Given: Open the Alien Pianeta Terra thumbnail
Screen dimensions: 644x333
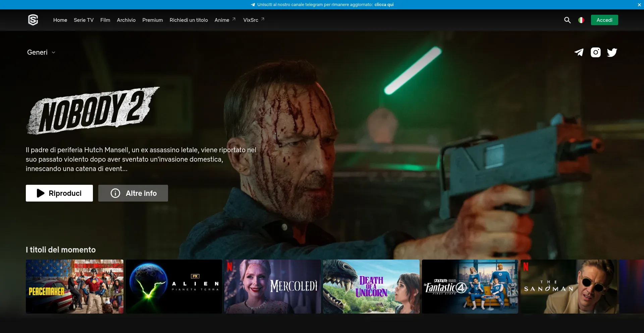Looking at the screenshot, I should click(174, 286).
